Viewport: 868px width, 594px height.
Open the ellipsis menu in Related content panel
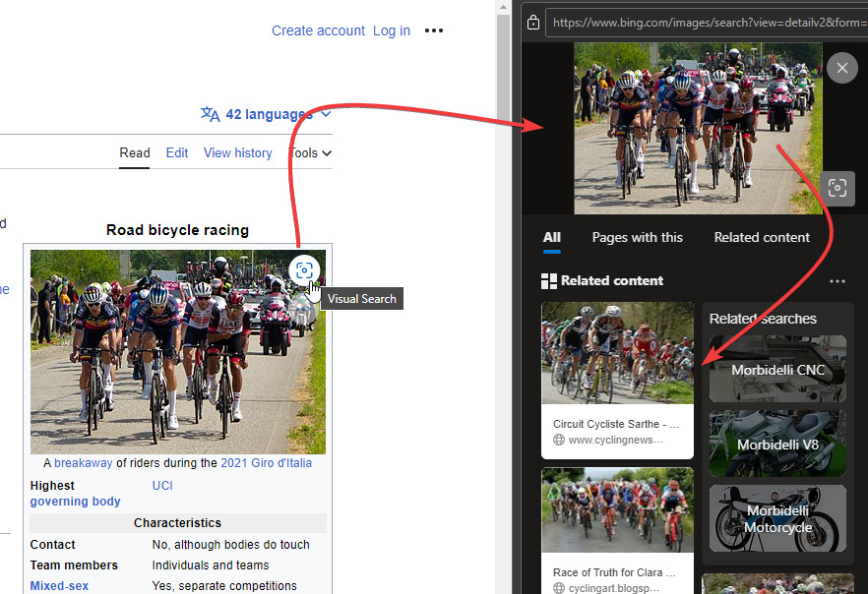[x=837, y=281]
